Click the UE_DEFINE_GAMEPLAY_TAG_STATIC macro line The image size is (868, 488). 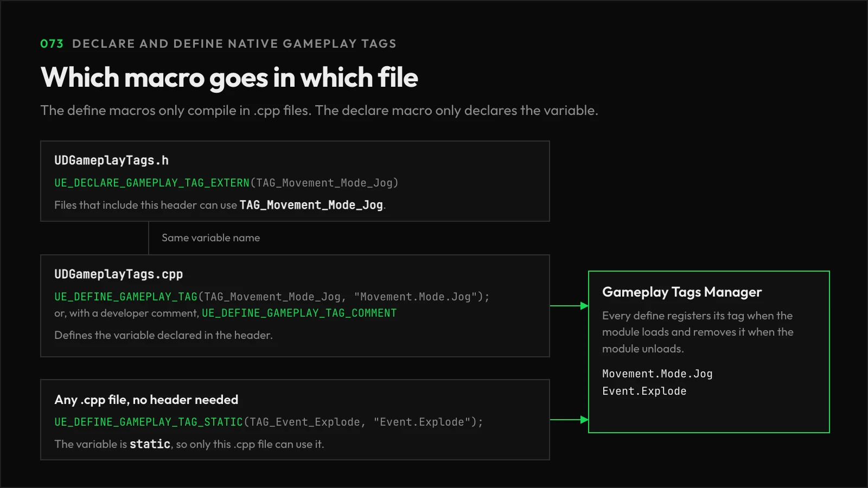(269, 422)
